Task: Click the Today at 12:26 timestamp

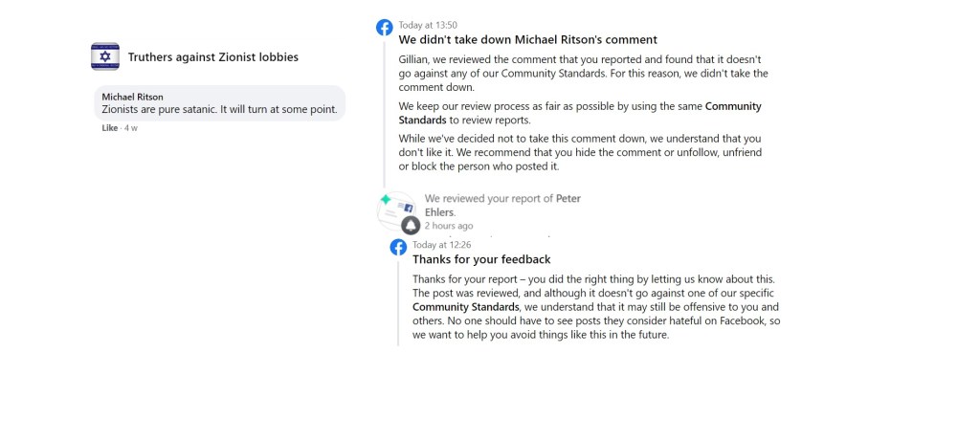Action: click(442, 245)
